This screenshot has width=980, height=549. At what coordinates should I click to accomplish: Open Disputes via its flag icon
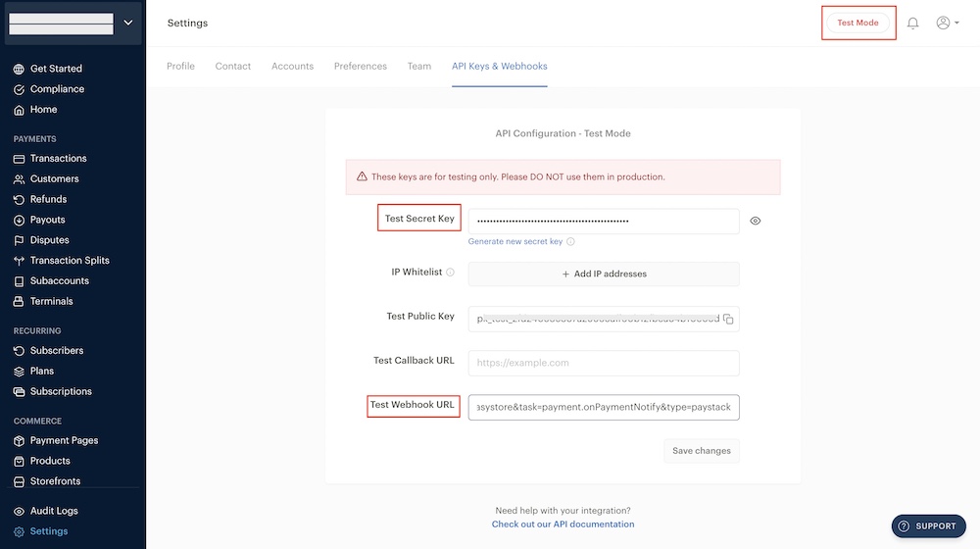click(x=20, y=240)
